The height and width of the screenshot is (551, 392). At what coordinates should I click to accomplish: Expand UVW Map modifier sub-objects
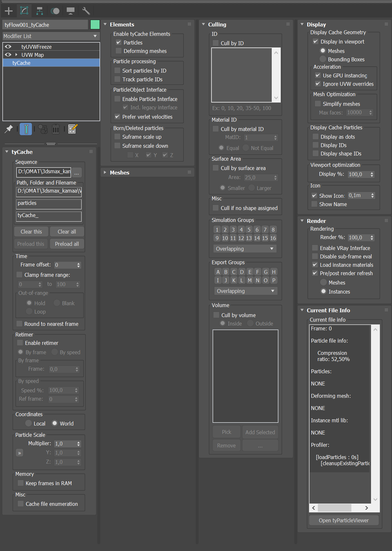coord(16,55)
